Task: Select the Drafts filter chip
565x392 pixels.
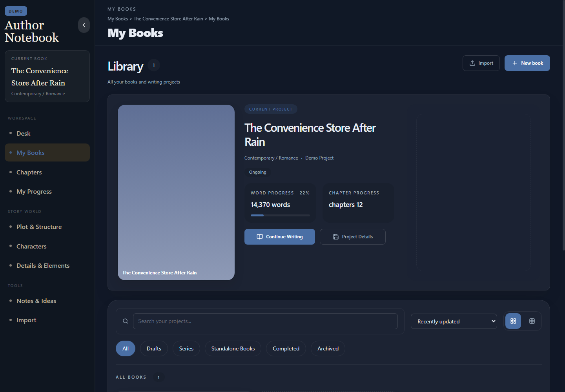Action: click(154, 348)
